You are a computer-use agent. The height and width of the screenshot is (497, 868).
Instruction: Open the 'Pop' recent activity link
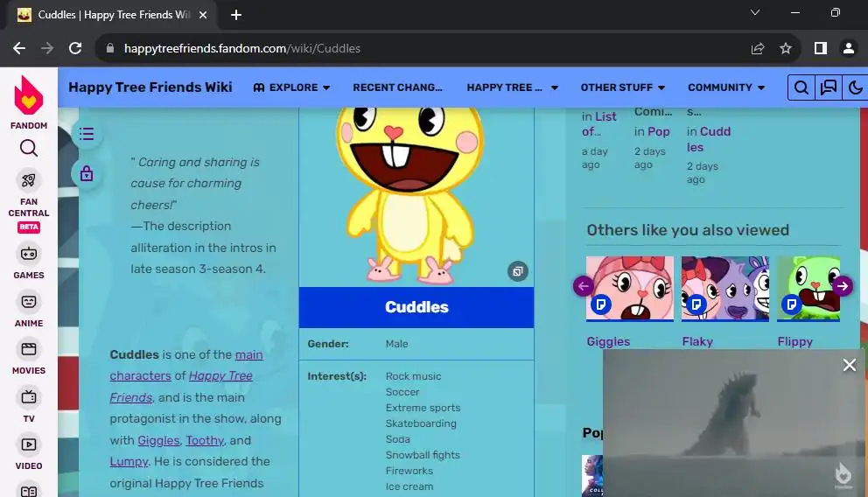pyautogui.click(x=659, y=132)
